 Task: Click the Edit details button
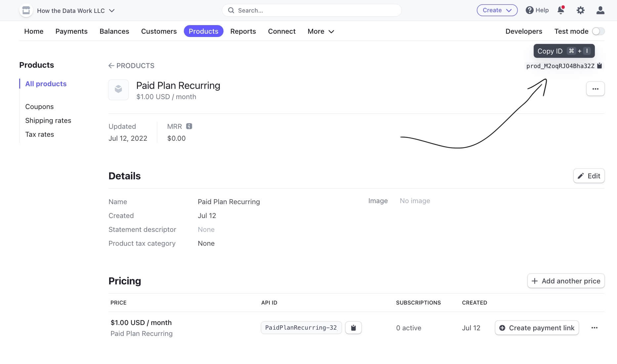(589, 176)
